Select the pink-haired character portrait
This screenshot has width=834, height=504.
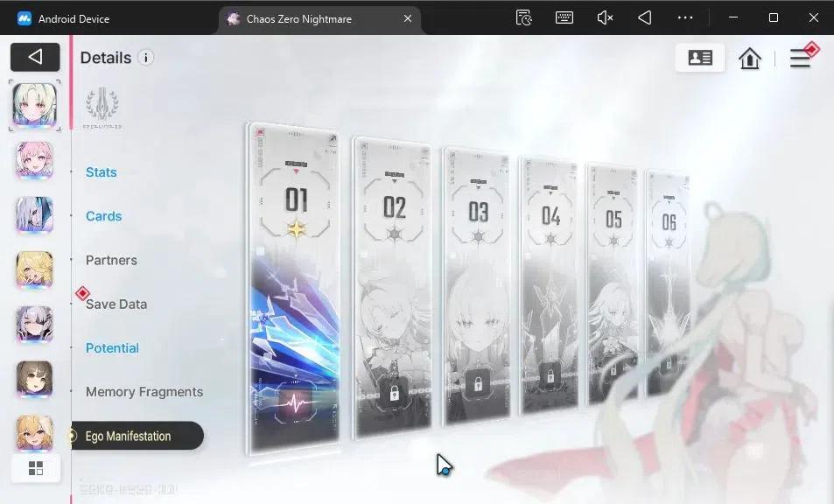35,160
